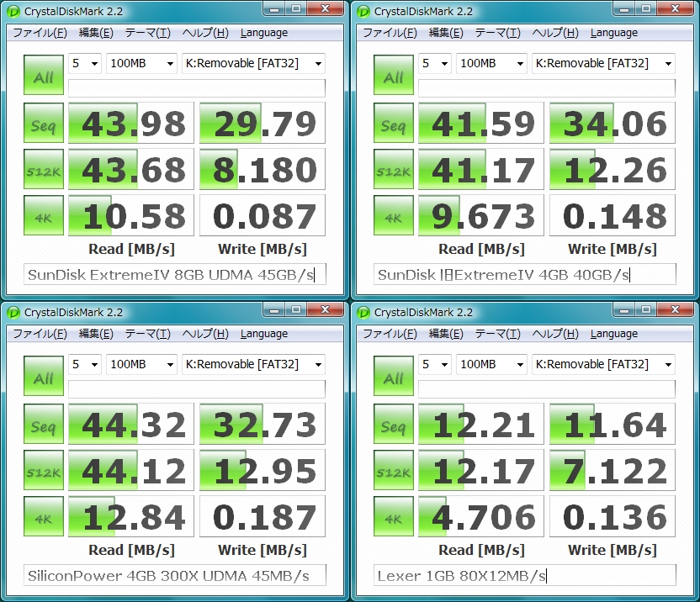Start 512K test in SunDisk 4GB 40GB/s window
The image size is (700, 602).
(x=393, y=169)
